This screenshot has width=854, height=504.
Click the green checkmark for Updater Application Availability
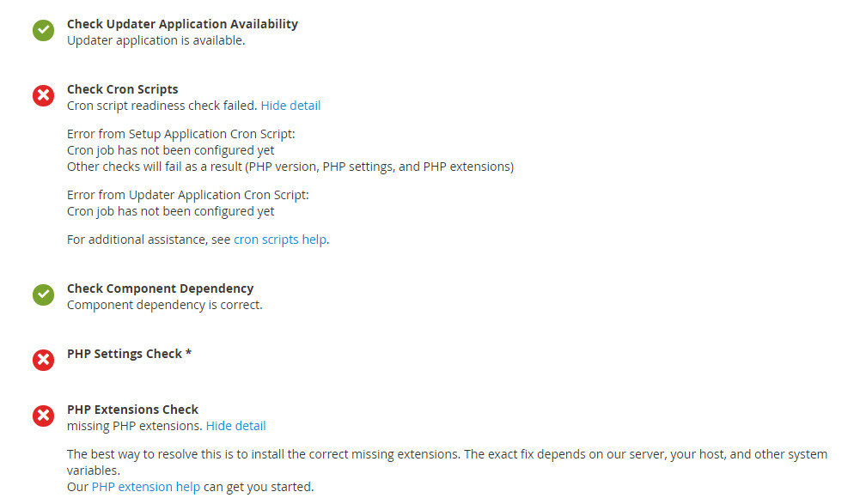pyautogui.click(x=43, y=31)
